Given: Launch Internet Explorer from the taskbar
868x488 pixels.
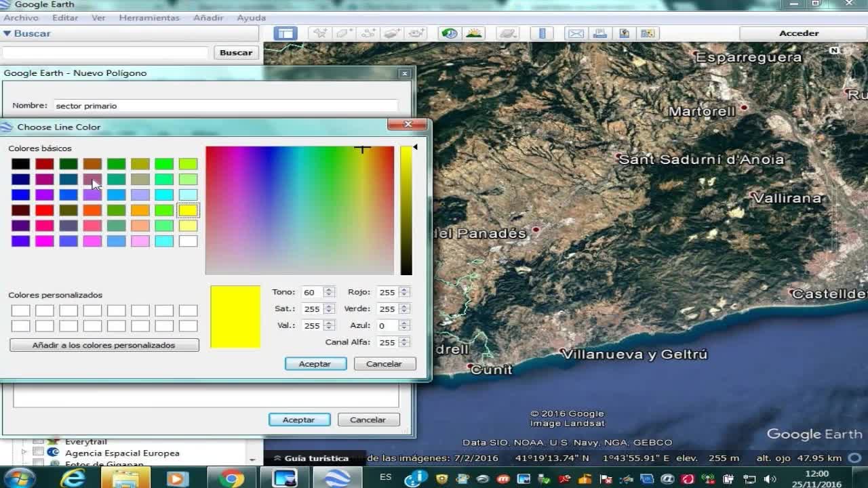Looking at the screenshot, I should click(73, 479).
